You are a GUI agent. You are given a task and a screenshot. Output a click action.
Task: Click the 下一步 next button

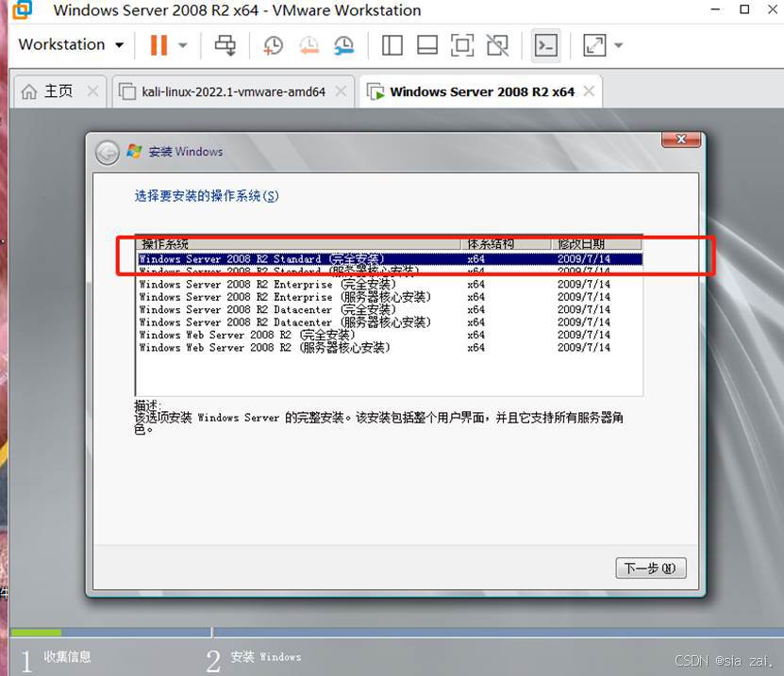[650, 568]
